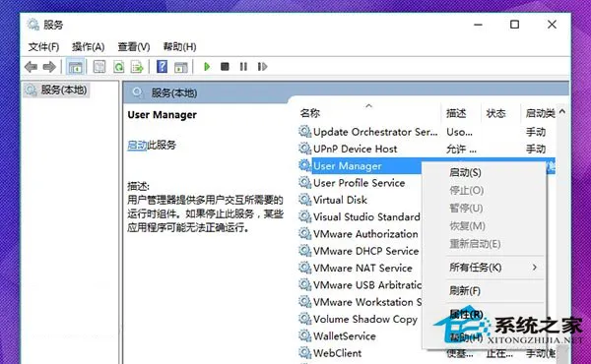
Task: Select the highlighted User Manager service
Action: pyautogui.click(x=348, y=166)
